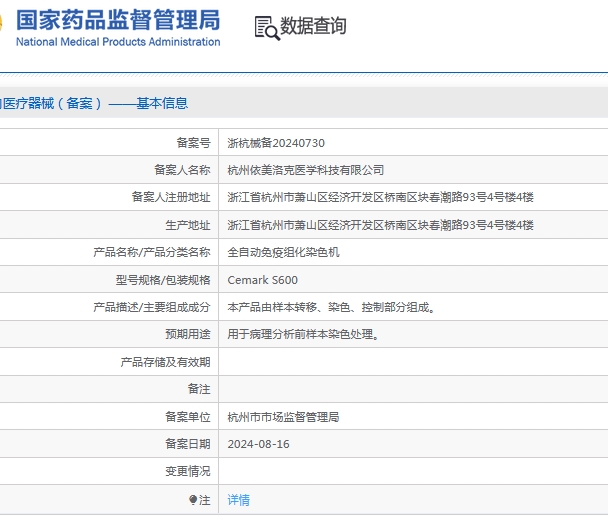Image resolution: width=608 pixels, height=522 pixels.
Task: Click the 产品名称/产品分类名称 label
Action: tap(152, 252)
